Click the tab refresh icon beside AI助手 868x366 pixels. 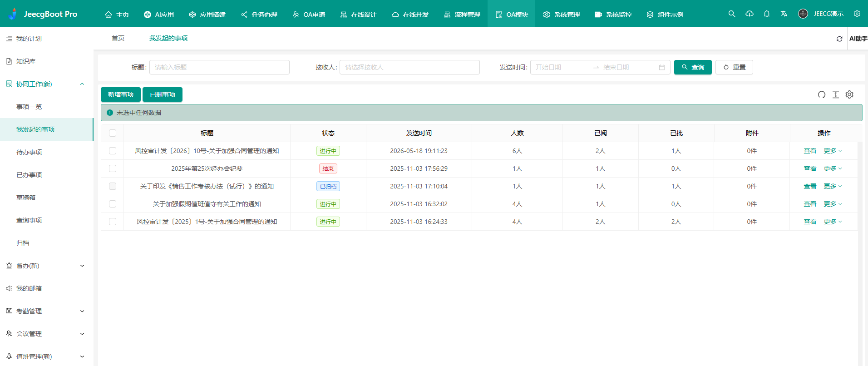pyautogui.click(x=839, y=39)
